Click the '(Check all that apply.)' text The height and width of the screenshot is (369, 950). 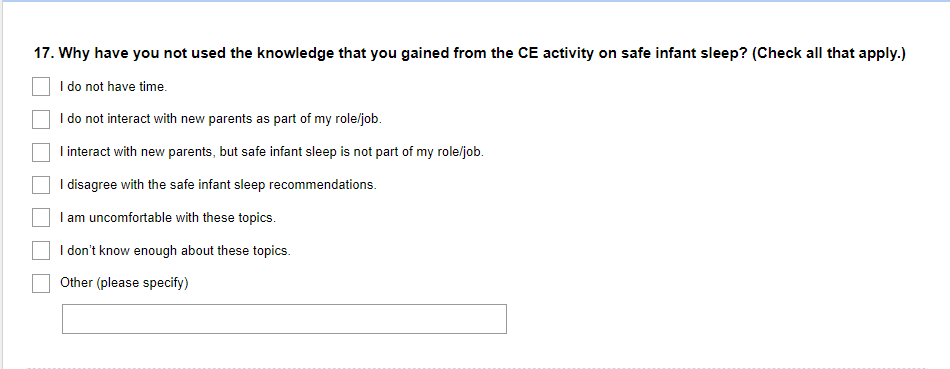[829, 53]
